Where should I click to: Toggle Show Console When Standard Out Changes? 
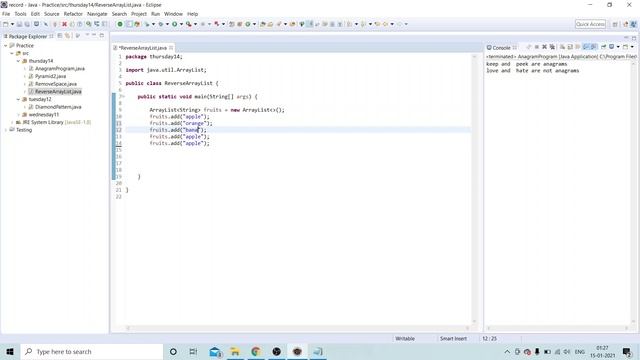[x=586, y=47]
